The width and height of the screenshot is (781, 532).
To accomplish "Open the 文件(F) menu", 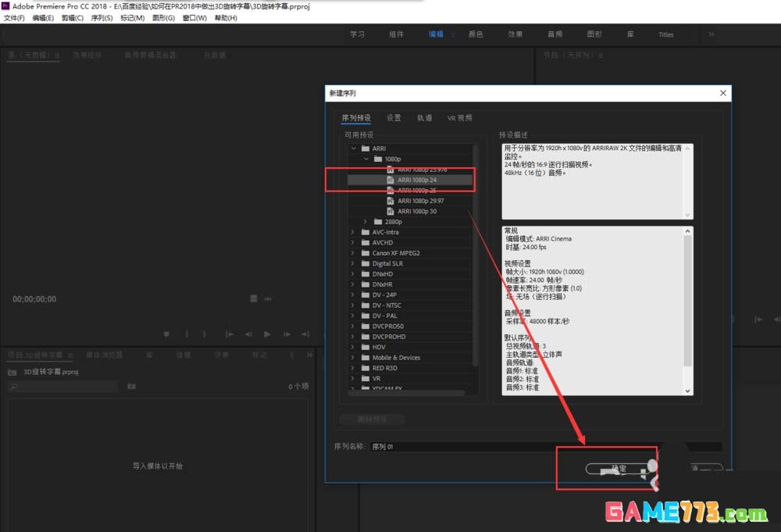I will [x=14, y=18].
